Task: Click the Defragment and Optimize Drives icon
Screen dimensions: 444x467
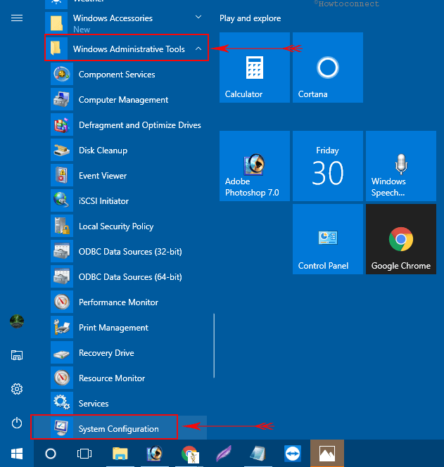Action: tap(62, 125)
